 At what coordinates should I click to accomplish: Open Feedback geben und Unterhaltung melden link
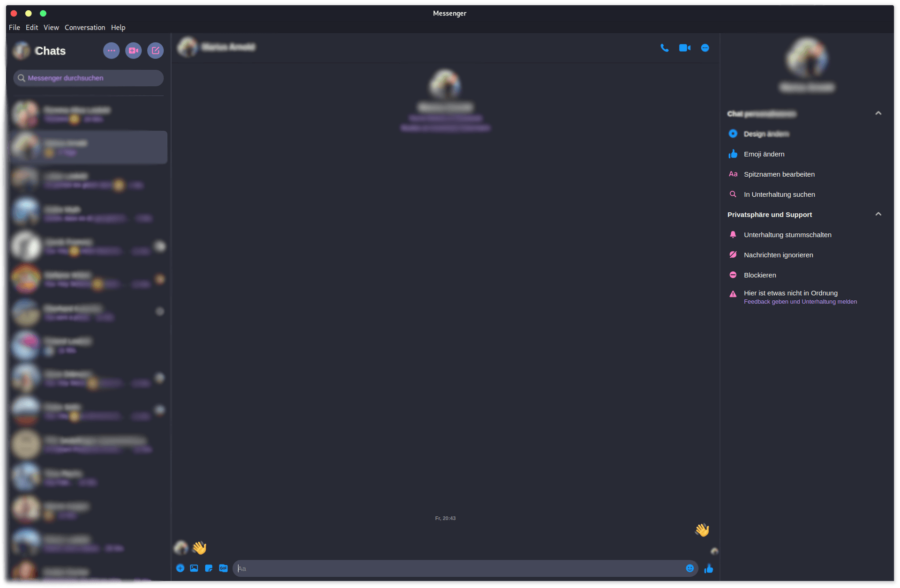(800, 302)
